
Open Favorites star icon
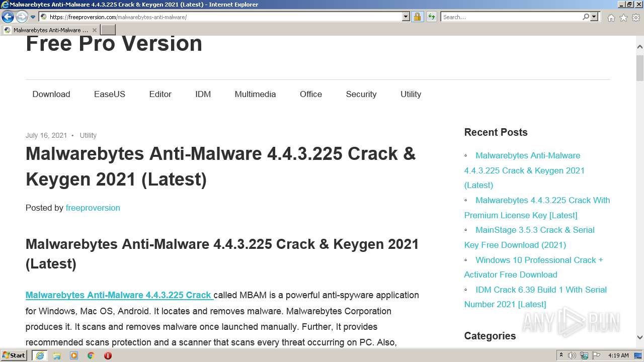coord(623,18)
